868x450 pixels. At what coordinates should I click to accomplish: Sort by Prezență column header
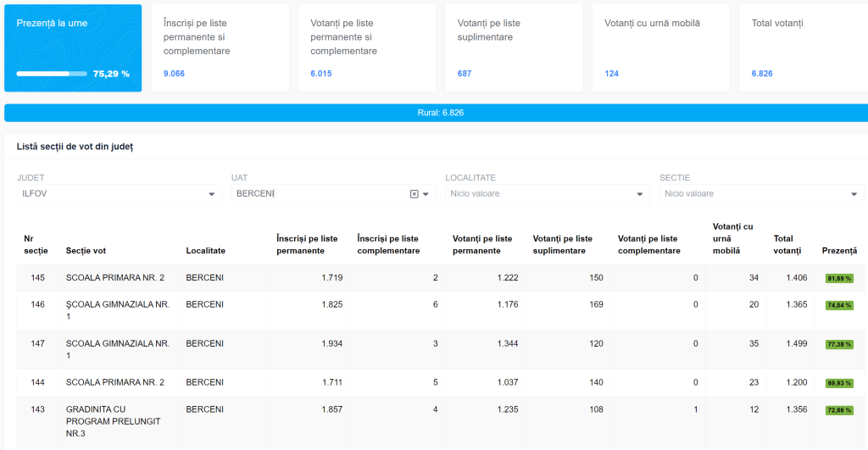(839, 251)
